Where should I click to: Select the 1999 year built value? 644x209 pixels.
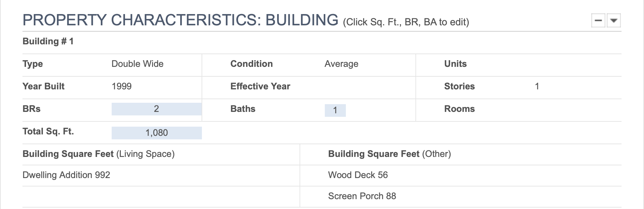click(121, 87)
